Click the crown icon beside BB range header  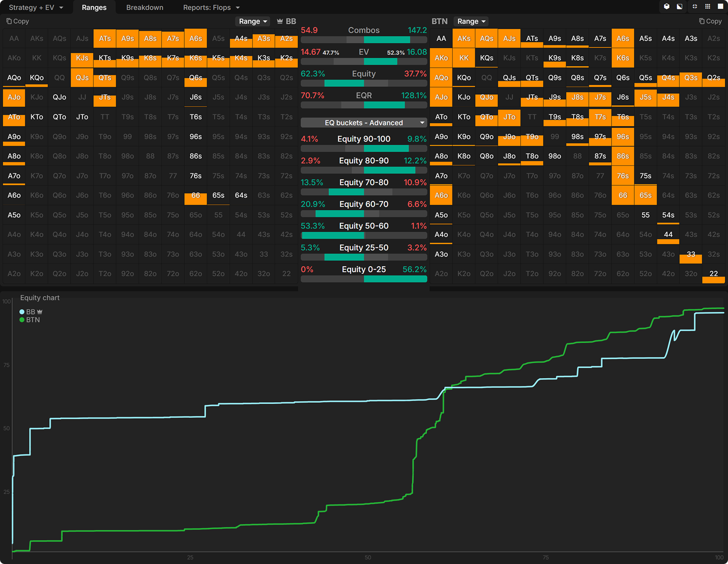[x=280, y=21]
